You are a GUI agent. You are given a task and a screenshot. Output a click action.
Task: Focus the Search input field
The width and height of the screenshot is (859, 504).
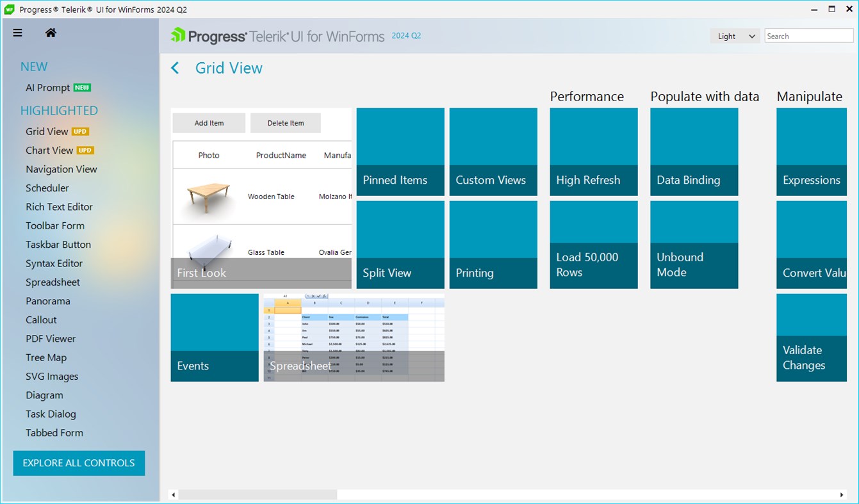pyautogui.click(x=809, y=37)
